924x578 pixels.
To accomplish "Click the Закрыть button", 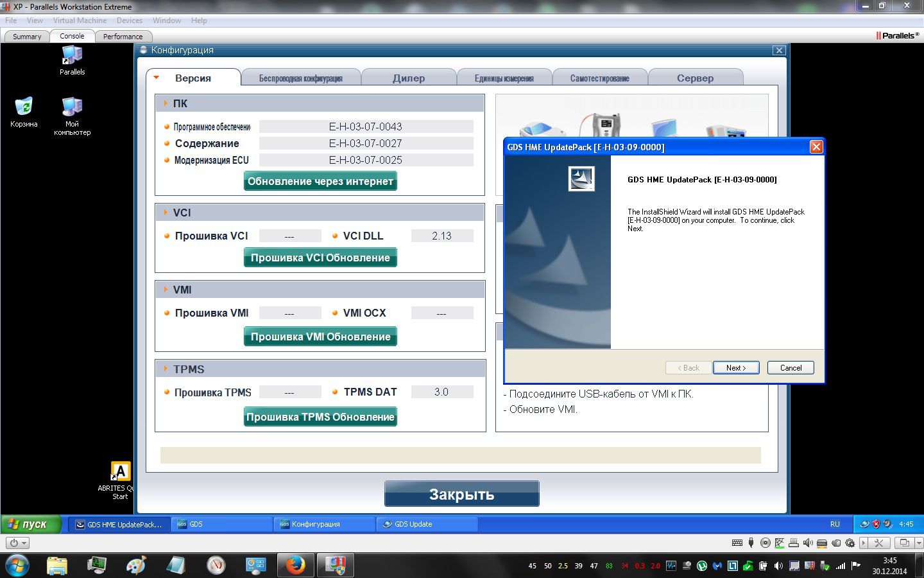I will pyautogui.click(x=461, y=494).
